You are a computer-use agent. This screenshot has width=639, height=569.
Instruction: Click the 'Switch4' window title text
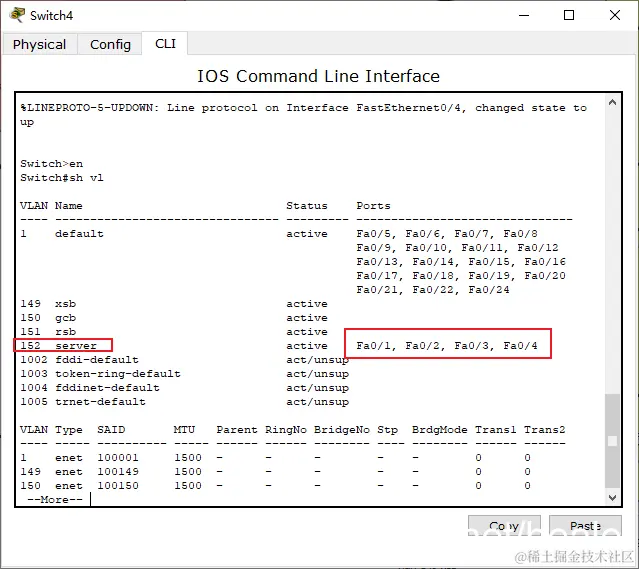(x=51, y=15)
